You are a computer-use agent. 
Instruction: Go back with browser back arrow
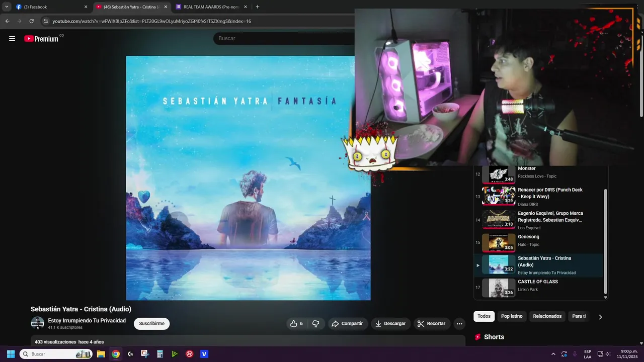[x=7, y=21]
